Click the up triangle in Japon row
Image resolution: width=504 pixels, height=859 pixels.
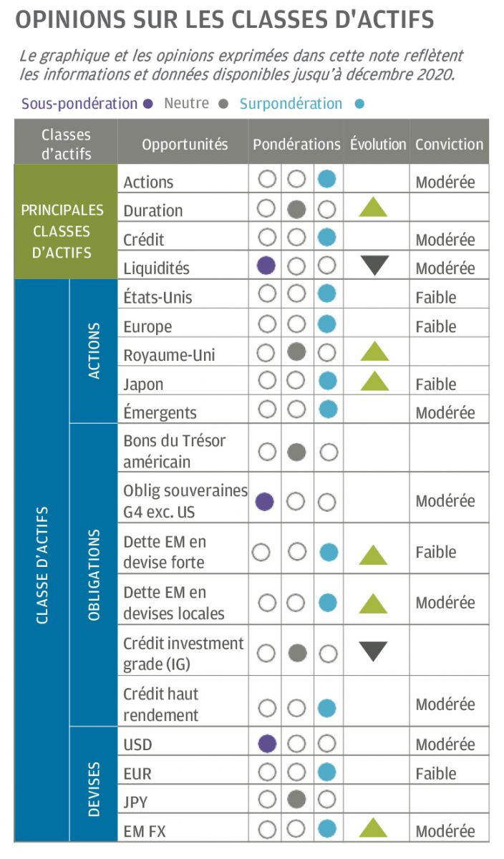click(374, 381)
